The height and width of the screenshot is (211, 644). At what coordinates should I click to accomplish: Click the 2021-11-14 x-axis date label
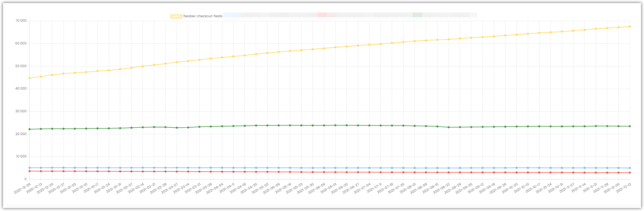pyautogui.click(x=578, y=188)
